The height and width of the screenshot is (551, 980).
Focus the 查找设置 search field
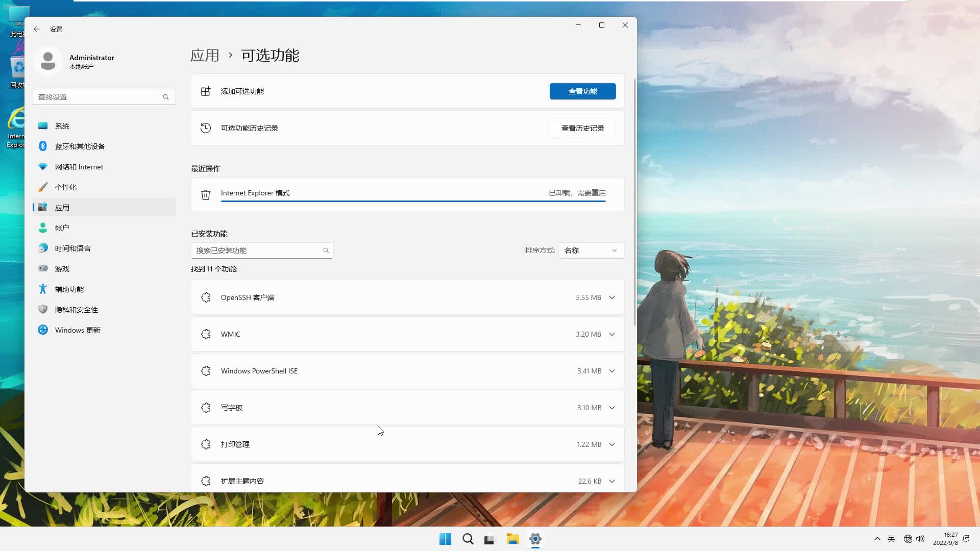point(104,97)
